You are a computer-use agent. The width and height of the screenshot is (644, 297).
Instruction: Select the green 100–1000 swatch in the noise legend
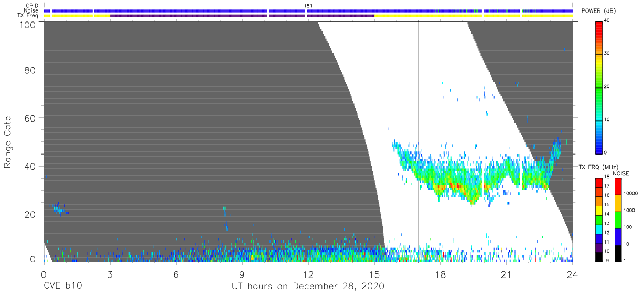click(x=617, y=219)
